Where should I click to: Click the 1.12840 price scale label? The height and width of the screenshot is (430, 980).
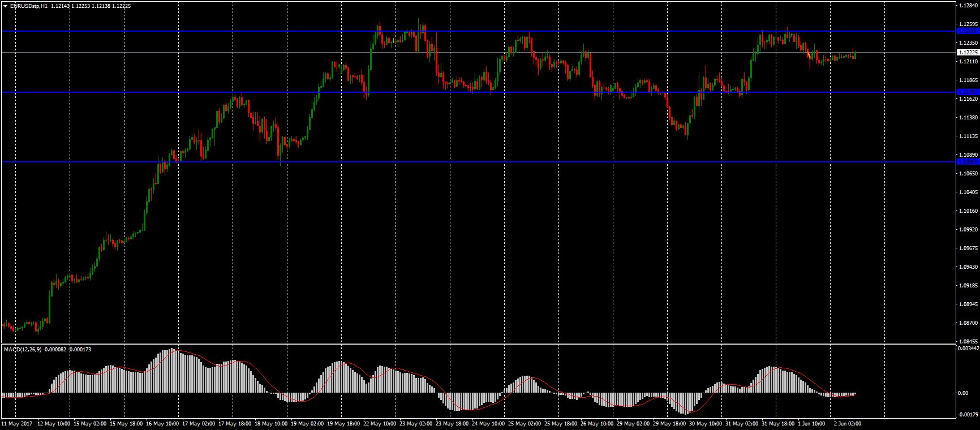[x=969, y=6]
